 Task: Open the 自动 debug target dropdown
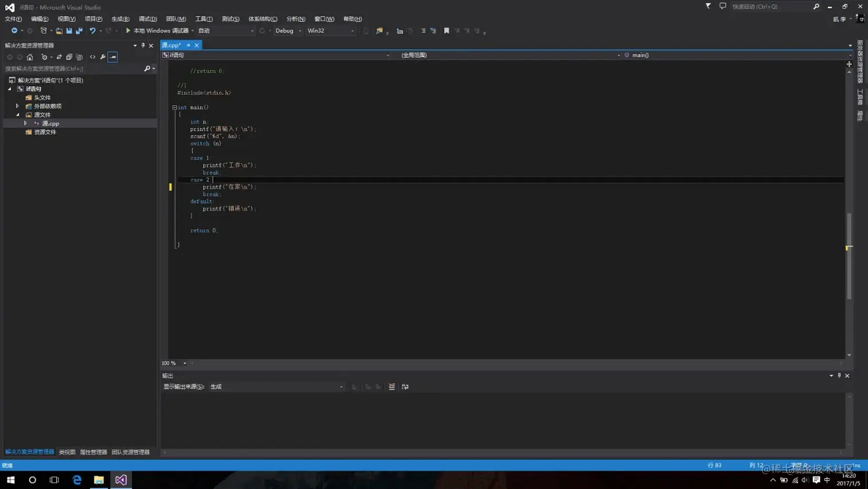tap(226, 31)
